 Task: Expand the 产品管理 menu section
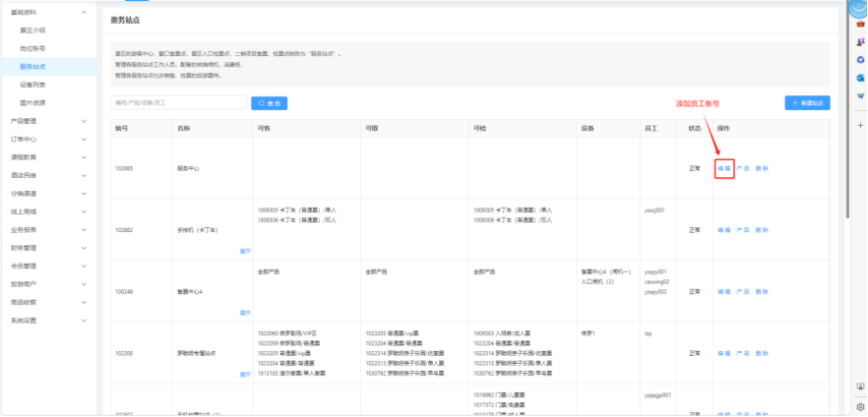pos(84,121)
